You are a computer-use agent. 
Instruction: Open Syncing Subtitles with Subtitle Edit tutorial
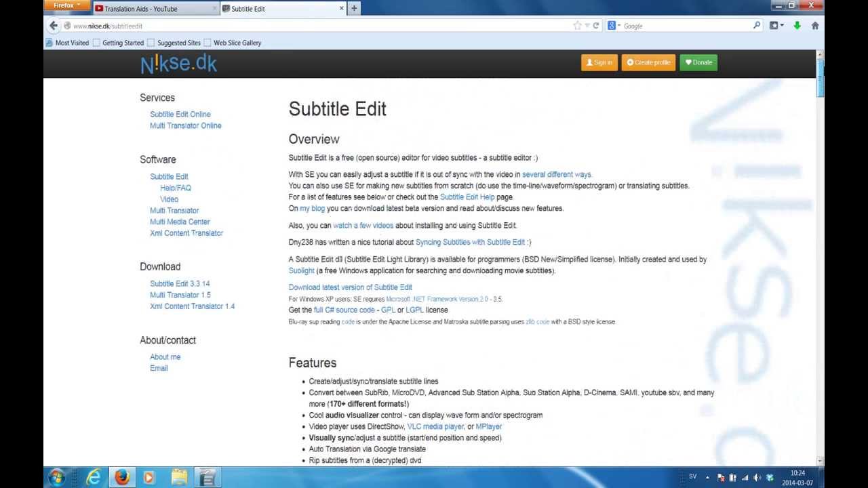[470, 243]
